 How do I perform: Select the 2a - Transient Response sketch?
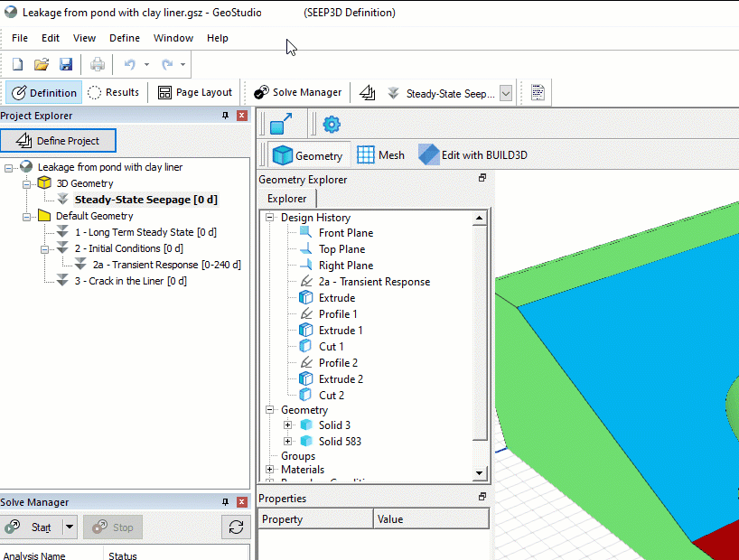[x=374, y=282]
